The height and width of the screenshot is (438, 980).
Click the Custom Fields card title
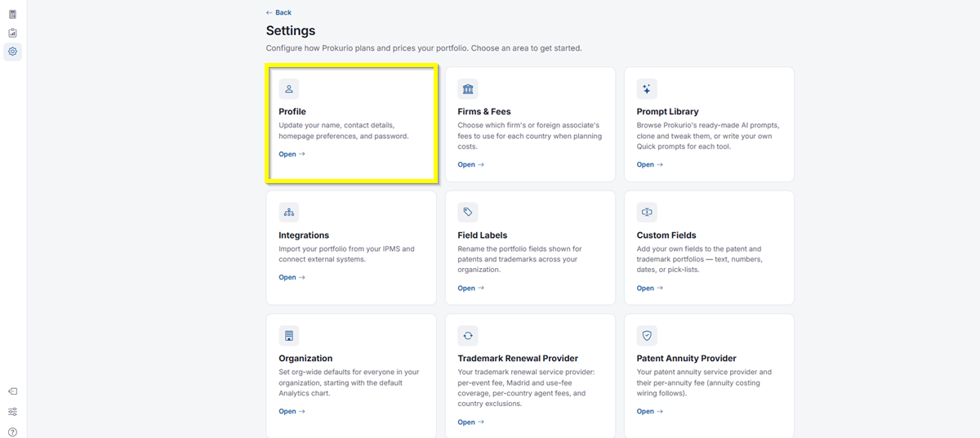(x=666, y=235)
